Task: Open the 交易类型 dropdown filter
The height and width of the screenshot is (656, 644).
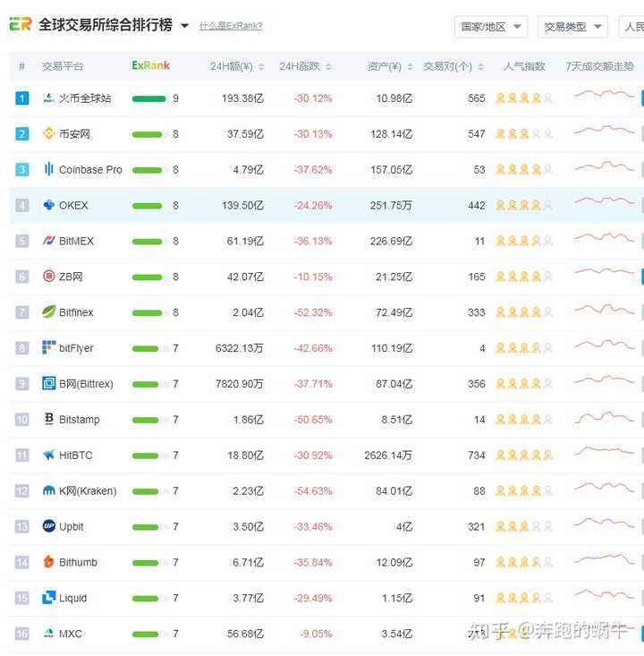Action: 574,27
